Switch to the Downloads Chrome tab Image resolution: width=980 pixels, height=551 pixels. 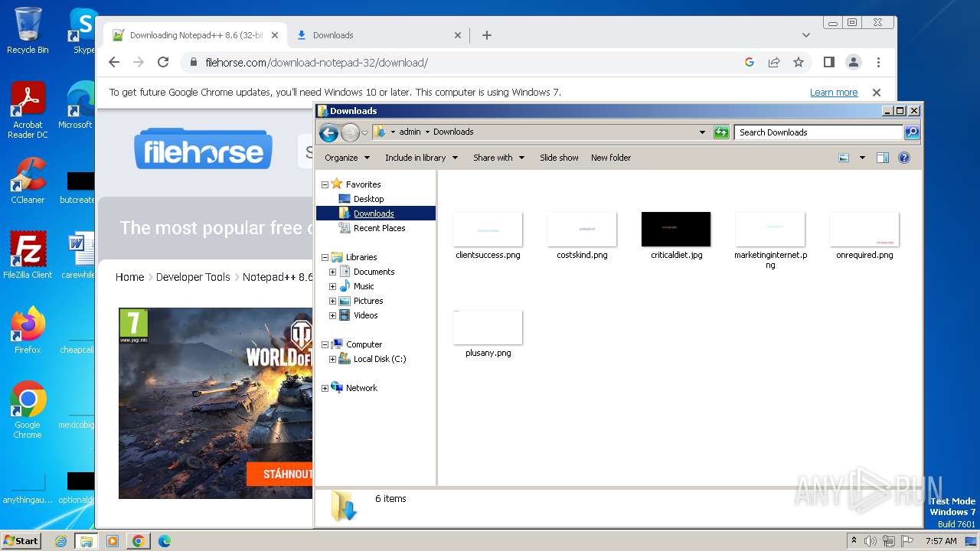click(x=380, y=35)
